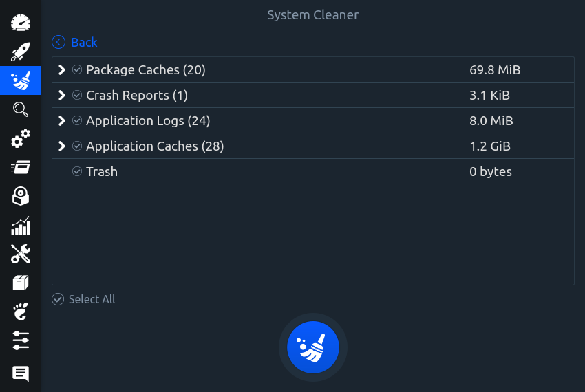The width and height of the screenshot is (585, 392).
Task: Expand the Application Logs row
Action: click(x=62, y=120)
